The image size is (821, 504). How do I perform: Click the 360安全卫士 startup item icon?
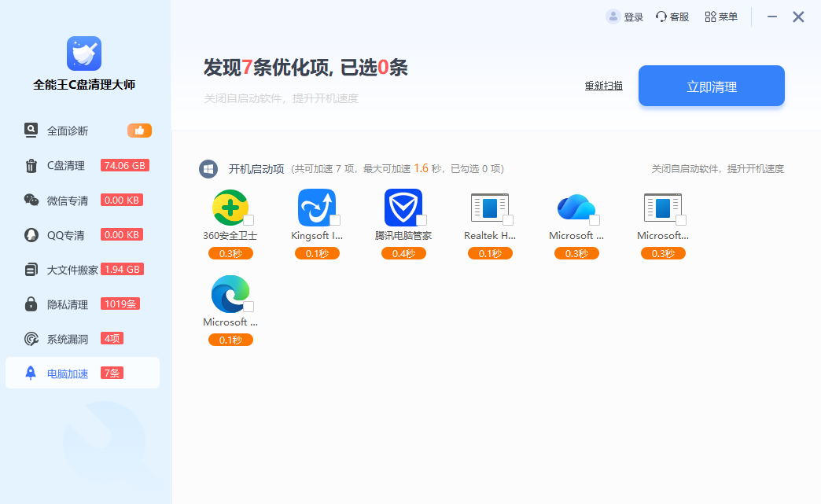[x=229, y=208]
